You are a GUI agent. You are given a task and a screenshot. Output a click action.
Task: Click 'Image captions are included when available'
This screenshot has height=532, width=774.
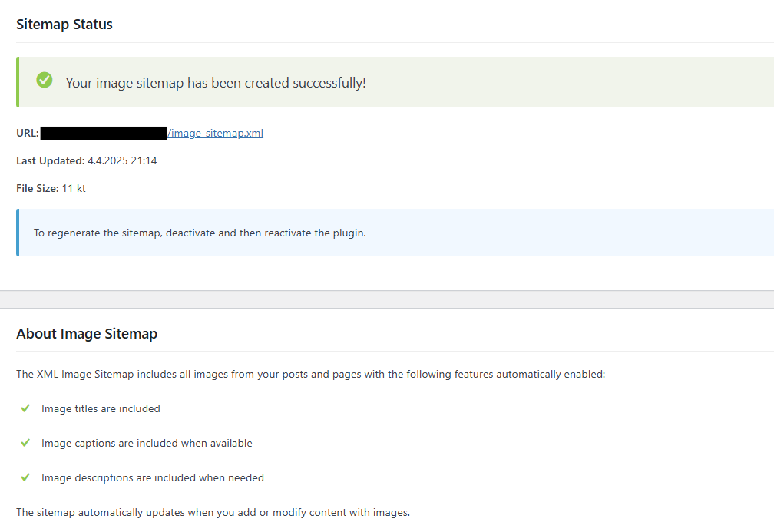[147, 443]
